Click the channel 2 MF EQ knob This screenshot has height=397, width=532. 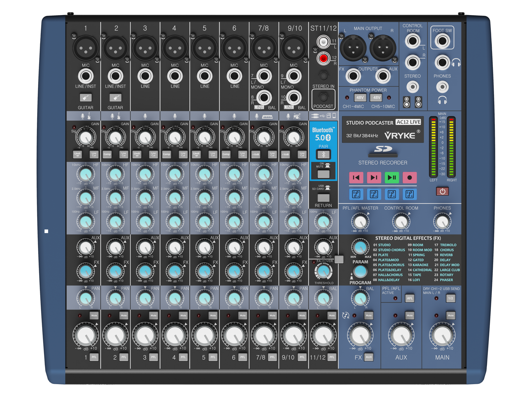(115, 198)
